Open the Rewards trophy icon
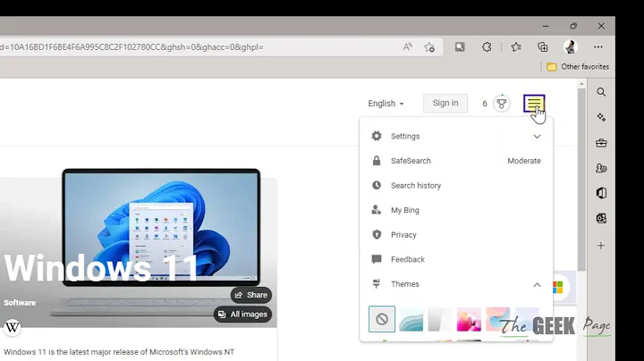Image resolution: width=644 pixels, height=361 pixels. 502,104
